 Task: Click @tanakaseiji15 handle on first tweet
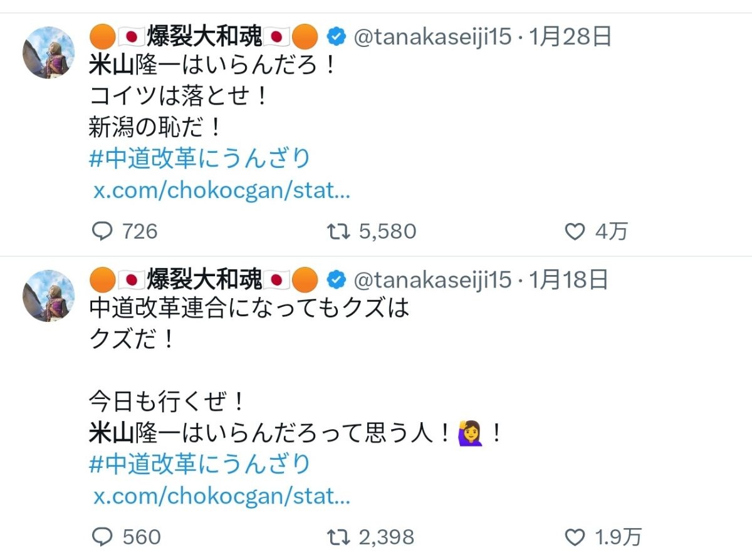click(x=433, y=38)
